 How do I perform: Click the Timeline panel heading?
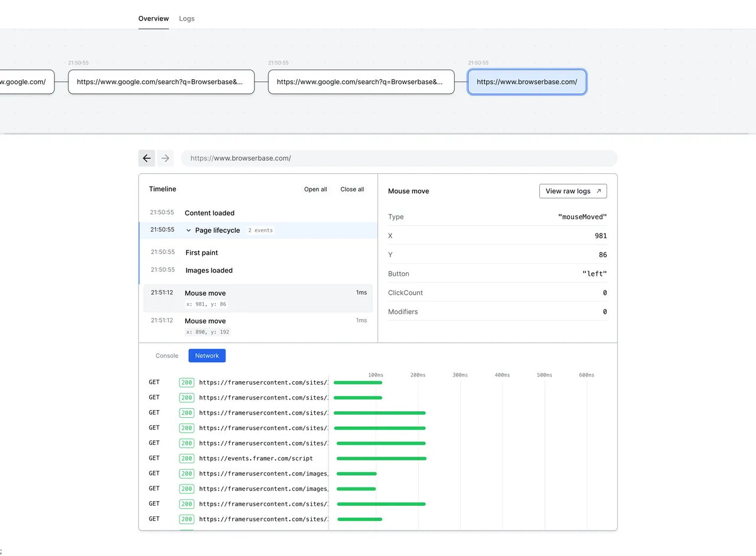162,189
